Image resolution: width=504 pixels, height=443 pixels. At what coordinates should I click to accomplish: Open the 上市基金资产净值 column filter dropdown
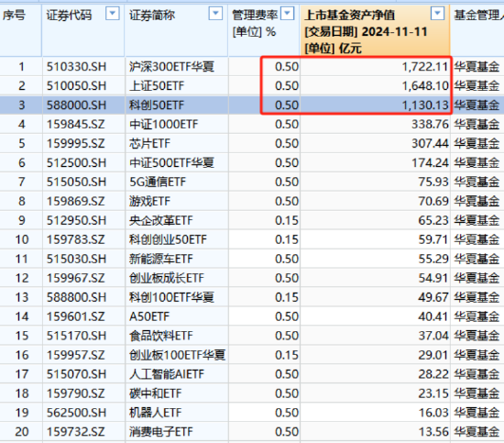click(437, 14)
